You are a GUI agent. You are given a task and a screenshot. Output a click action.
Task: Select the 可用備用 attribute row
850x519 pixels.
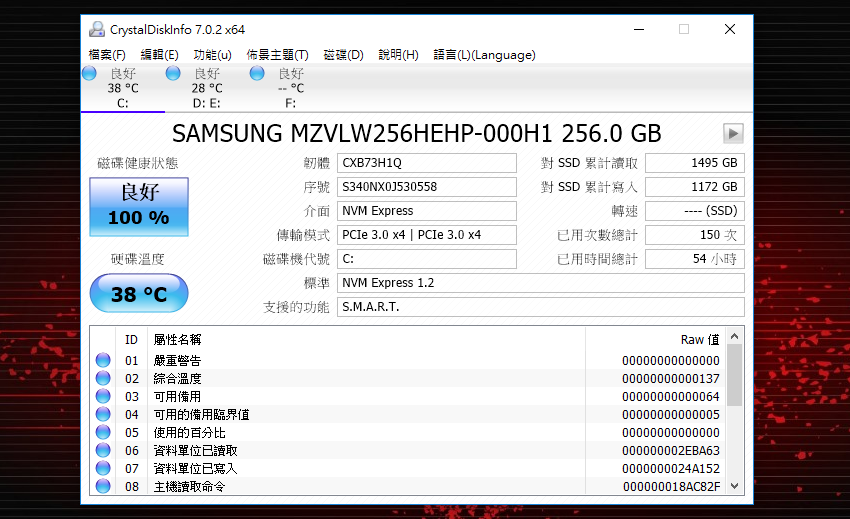pyautogui.click(x=408, y=396)
